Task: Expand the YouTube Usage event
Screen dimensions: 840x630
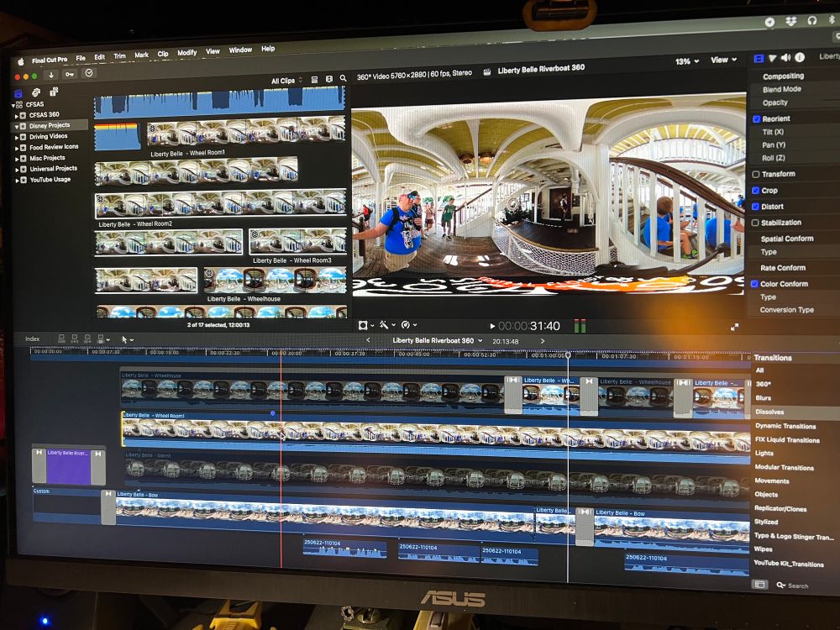Action: pyautogui.click(x=17, y=181)
